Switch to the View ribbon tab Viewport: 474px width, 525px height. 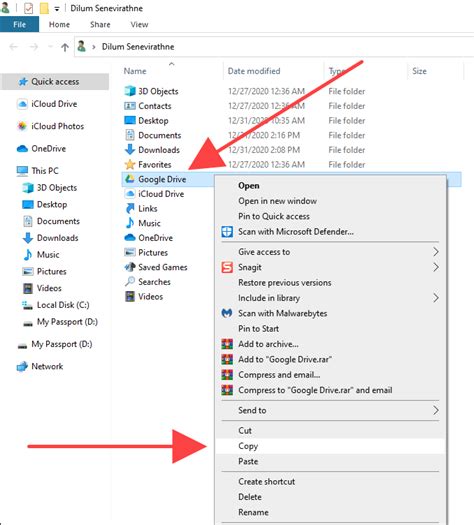click(139, 24)
